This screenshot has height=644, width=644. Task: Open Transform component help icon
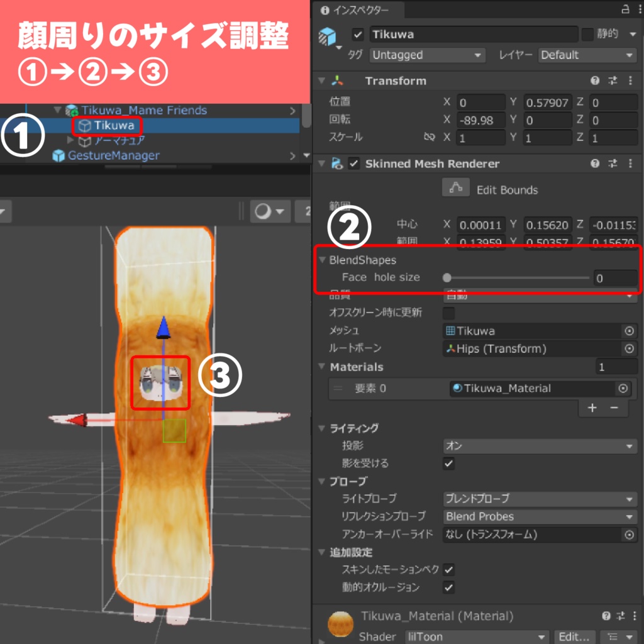[595, 80]
